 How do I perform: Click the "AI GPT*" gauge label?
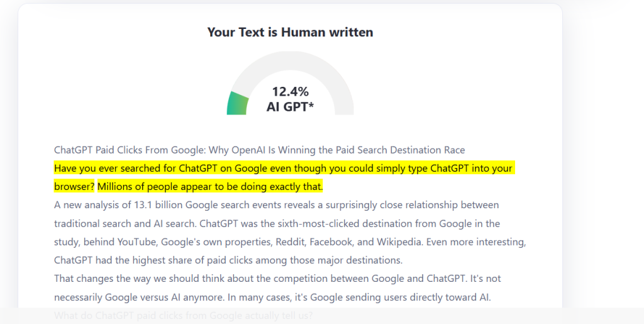click(x=290, y=107)
